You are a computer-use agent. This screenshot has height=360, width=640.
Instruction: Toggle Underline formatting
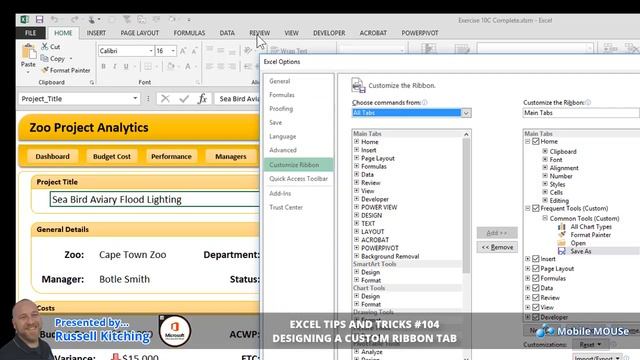click(x=126, y=66)
